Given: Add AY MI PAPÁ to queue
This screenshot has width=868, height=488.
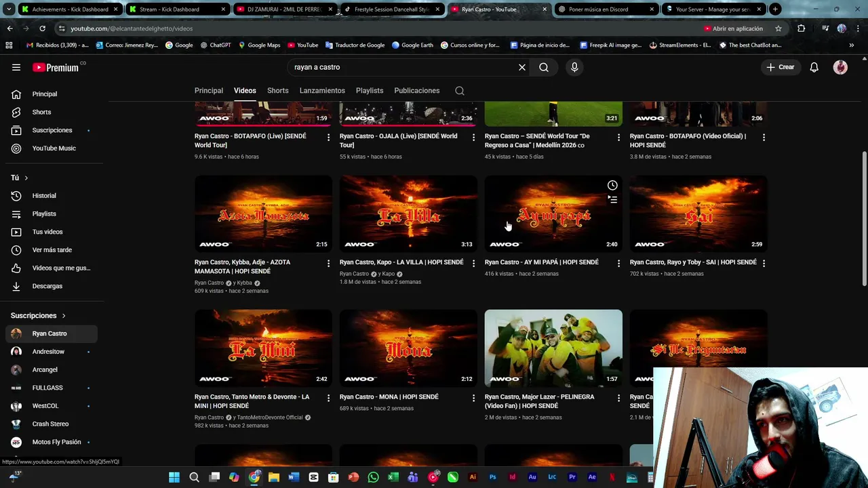Looking at the screenshot, I should (612, 200).
